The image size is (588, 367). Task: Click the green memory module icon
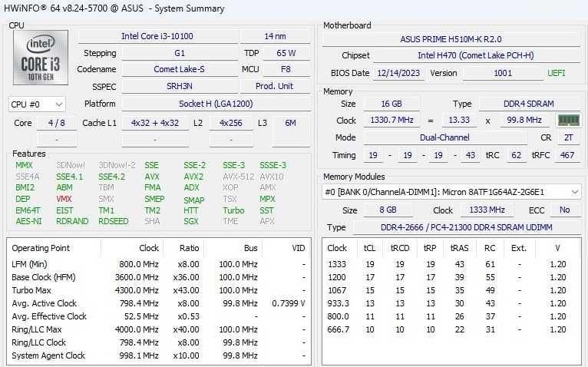(x=567, y=121)
